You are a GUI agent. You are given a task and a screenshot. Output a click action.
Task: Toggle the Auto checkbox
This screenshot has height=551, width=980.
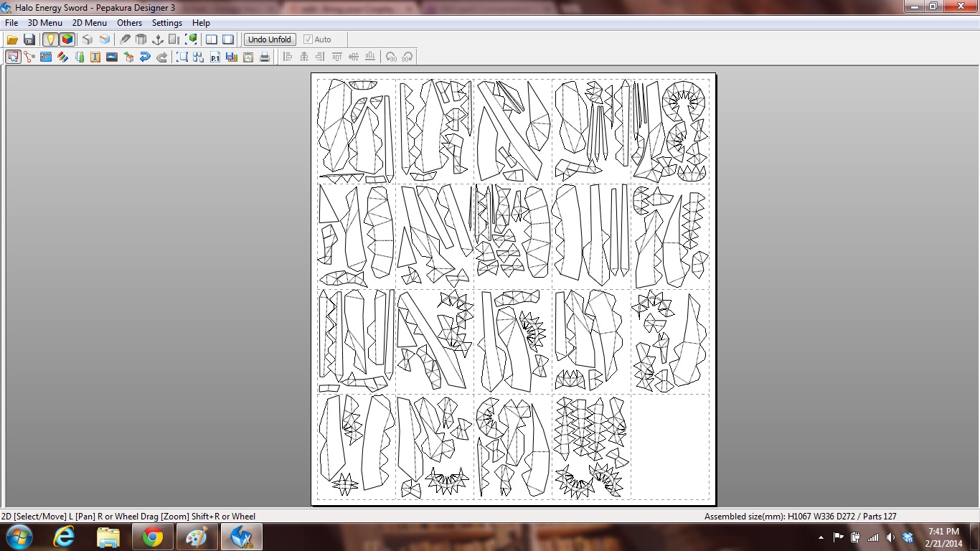coord(317,39)
